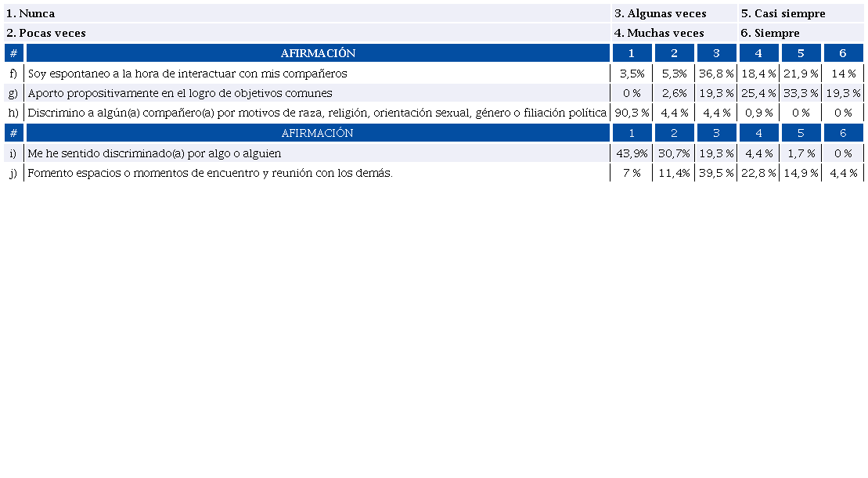Click the "5. Casi siempre" legend label
868x478 pixels.
point(783,14)
